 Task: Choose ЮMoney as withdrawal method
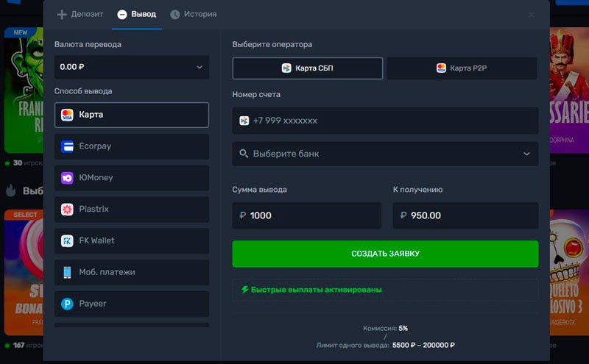click(131, 178)
